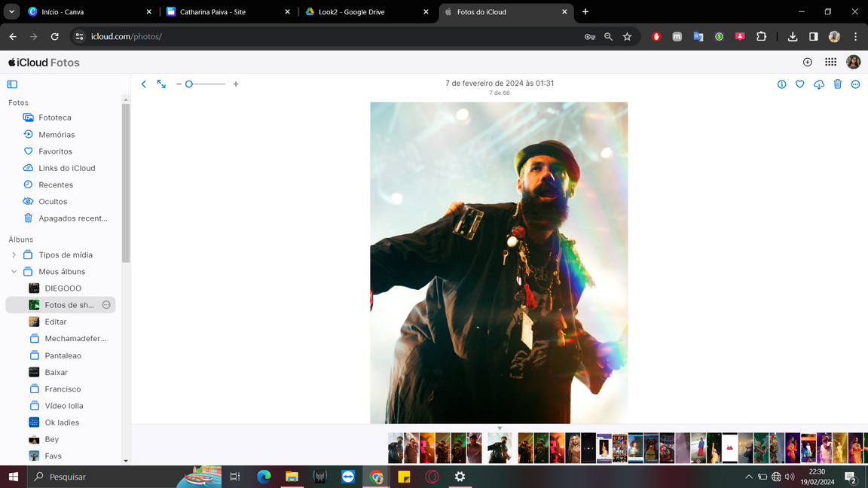Expand the Tipos de mídia folder

14,255
